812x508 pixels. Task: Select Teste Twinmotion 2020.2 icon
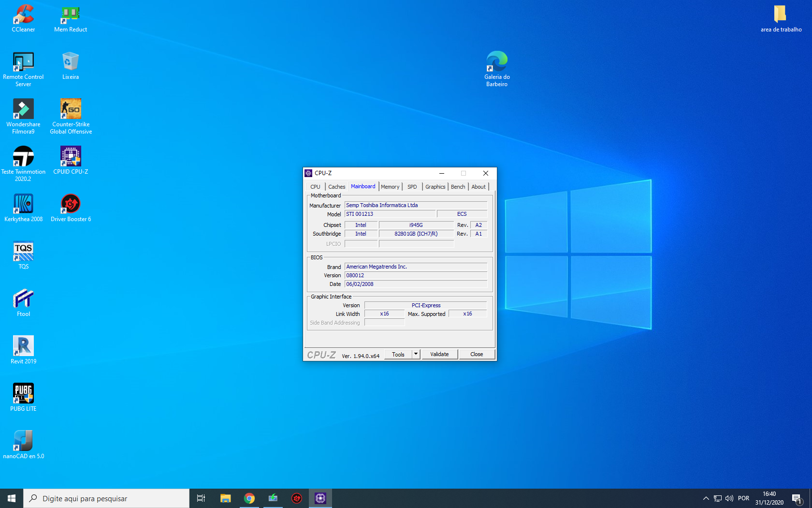tap(23, 164)
